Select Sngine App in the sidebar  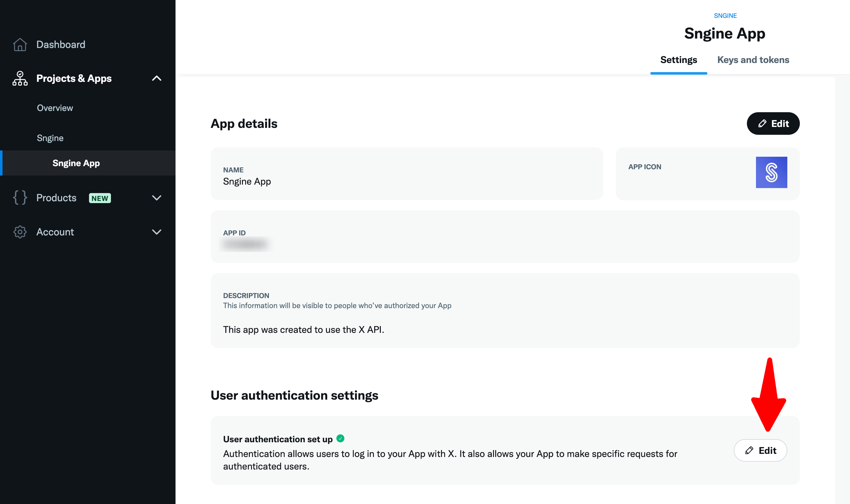76,163
